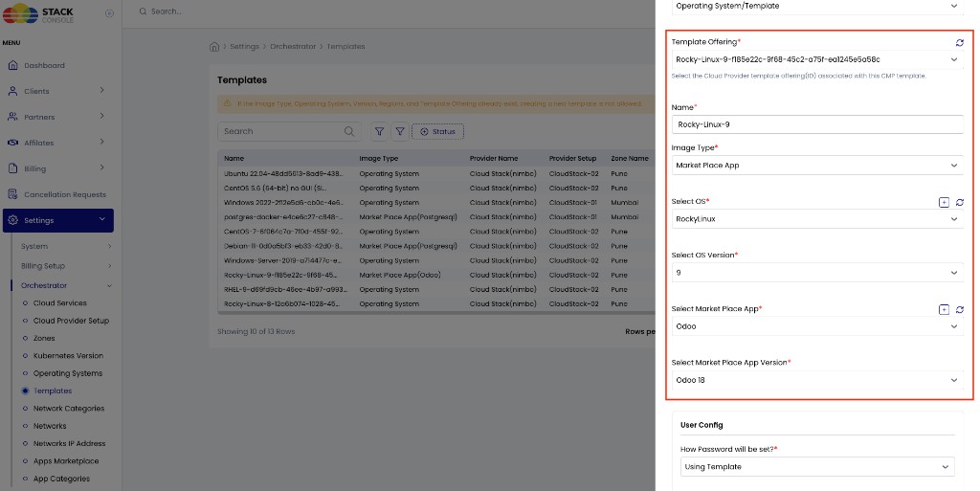The width and height of the screenshot is (980, 491).
Task: Open Networks under Orchestrator
Action: coord(50,425)
